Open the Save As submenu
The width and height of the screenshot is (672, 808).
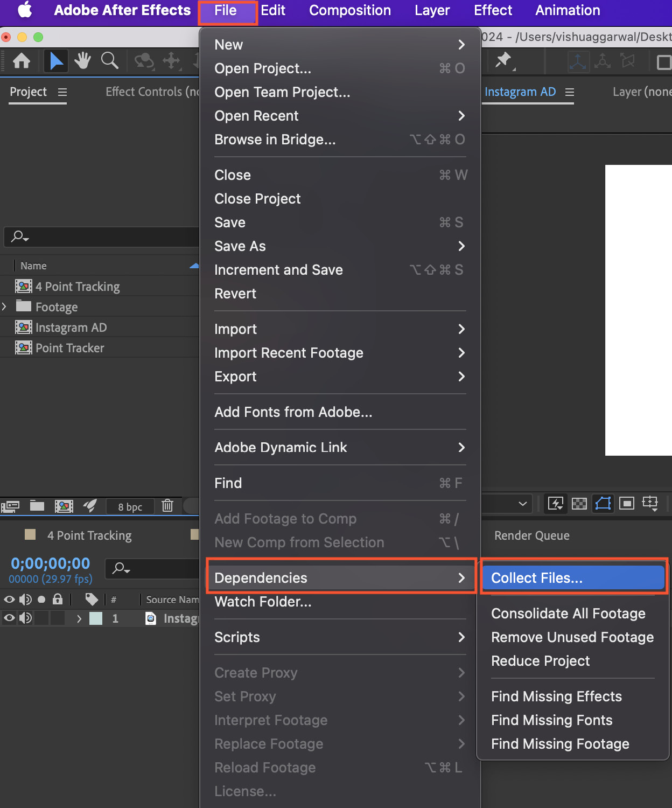[x=340, y=246]
